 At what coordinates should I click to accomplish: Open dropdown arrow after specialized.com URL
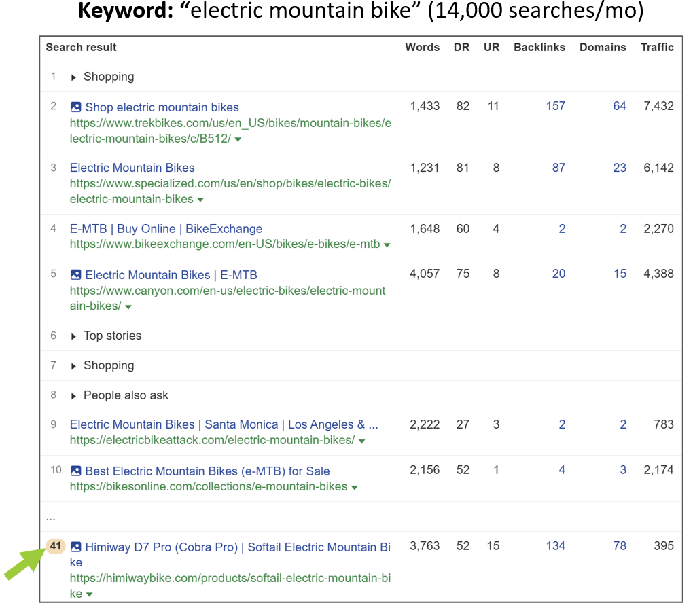coord(200,200)
